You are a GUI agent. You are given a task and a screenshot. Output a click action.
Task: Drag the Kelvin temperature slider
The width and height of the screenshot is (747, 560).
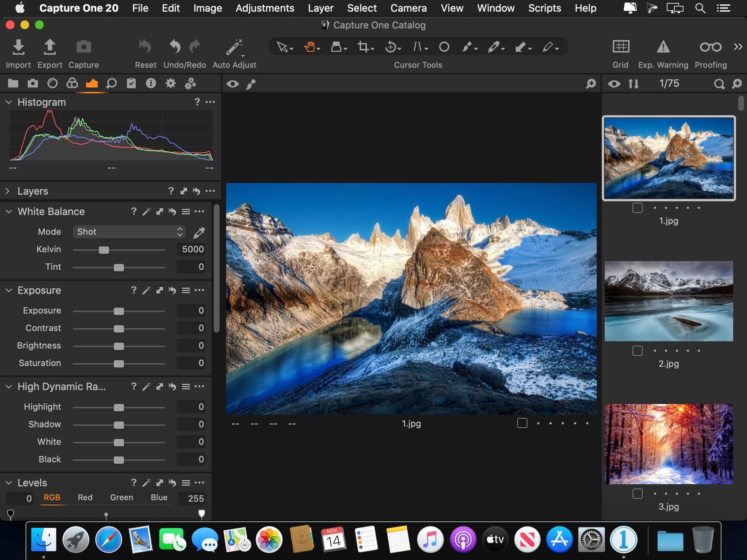[x=104, y=249]
